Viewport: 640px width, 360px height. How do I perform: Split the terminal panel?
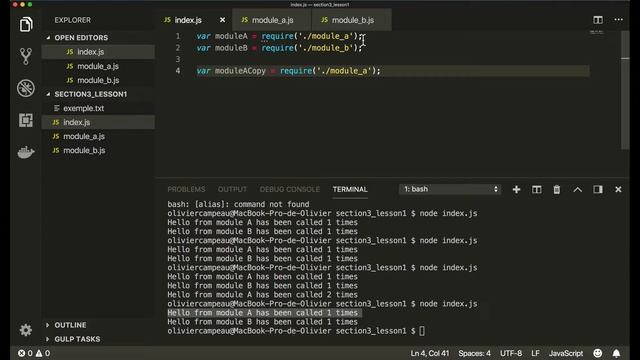537,189
